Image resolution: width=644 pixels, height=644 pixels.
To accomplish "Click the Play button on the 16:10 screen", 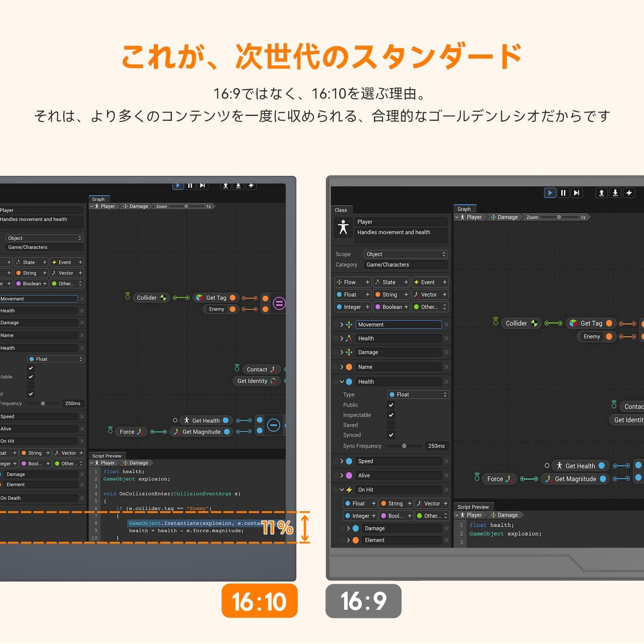I will [x=178, y=185].
